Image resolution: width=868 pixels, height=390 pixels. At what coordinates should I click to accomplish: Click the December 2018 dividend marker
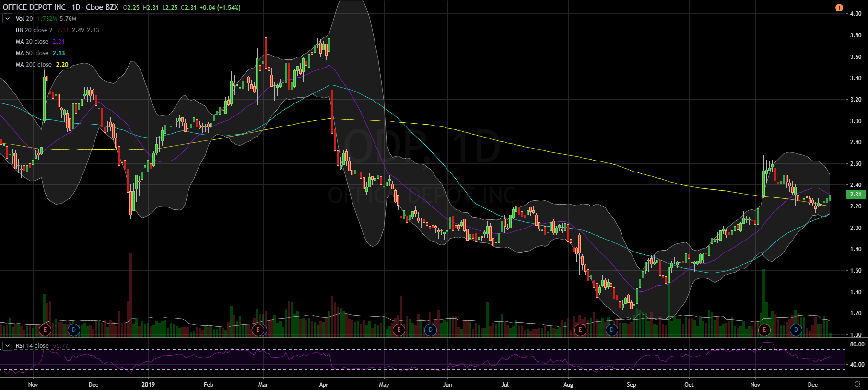(73, 330)
